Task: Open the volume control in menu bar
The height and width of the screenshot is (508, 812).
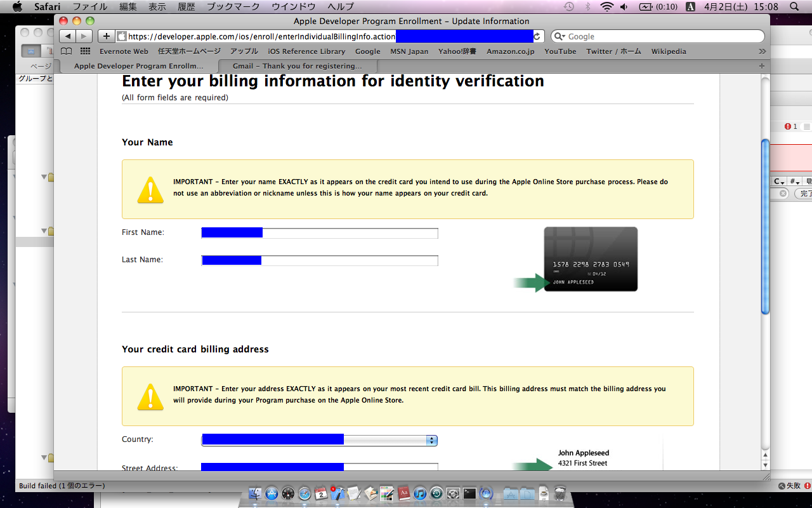Action: tap(624, 6)
